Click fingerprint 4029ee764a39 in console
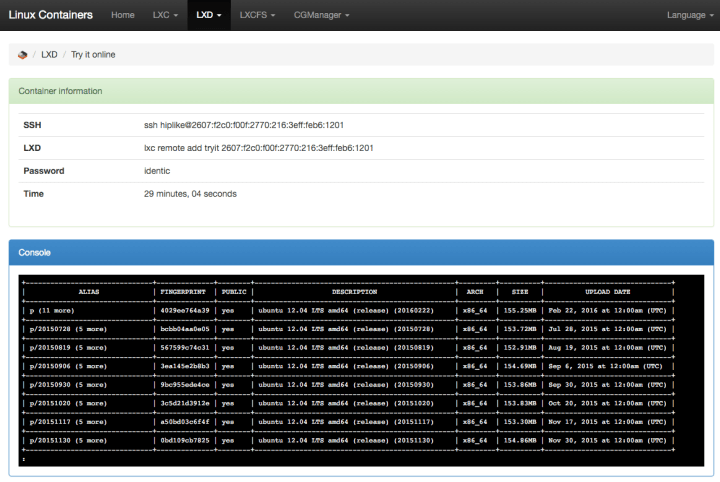The image size is (720, 482). coord(185,311)
